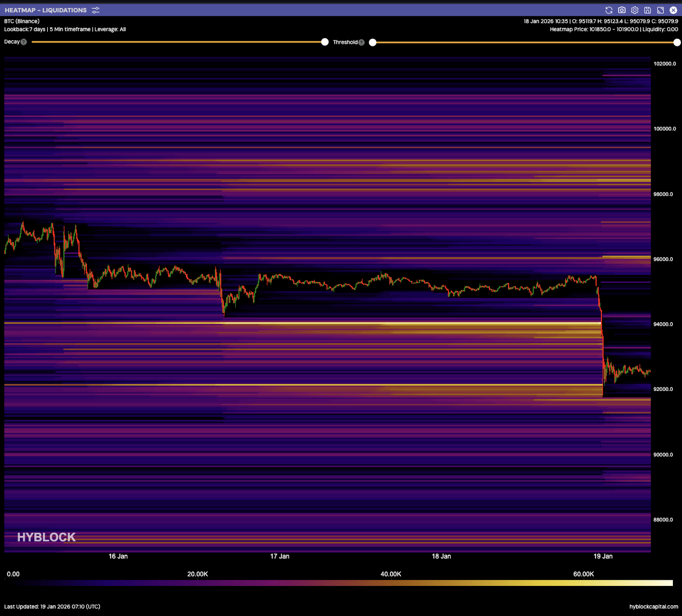Click the '88000.0' price axis label
Image resolution: width=682 pixels, height=616 pixels.
point(663,520)
